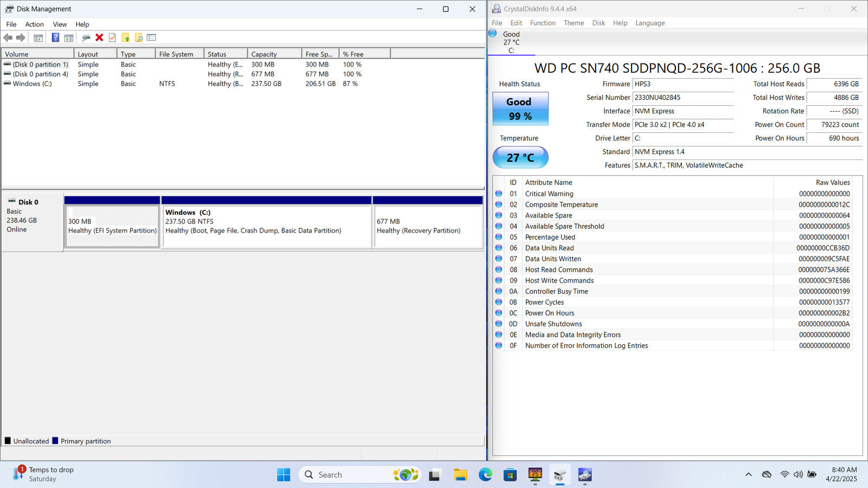Open Microsoft Store from the taskbar
The image size is (868, 488).
tap(510, 475)
